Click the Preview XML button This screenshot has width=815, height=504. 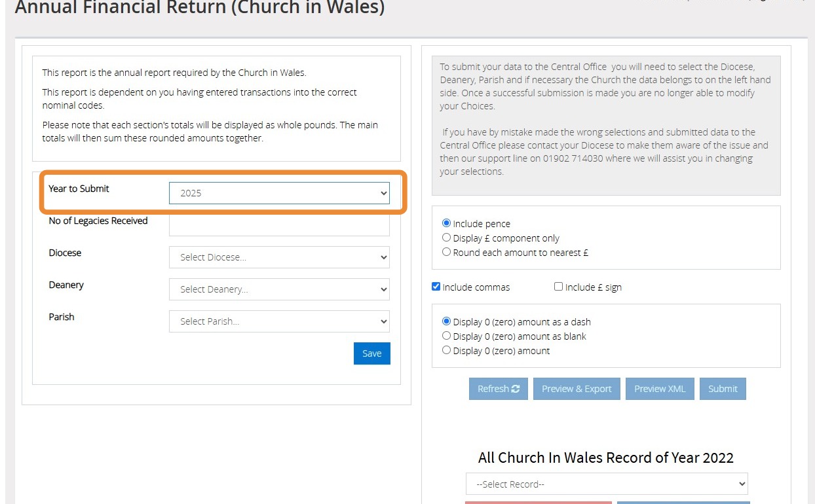660,389
